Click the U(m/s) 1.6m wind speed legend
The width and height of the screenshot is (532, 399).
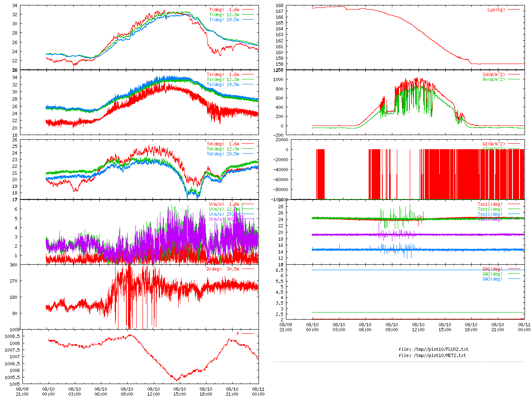tap(224, 204)
